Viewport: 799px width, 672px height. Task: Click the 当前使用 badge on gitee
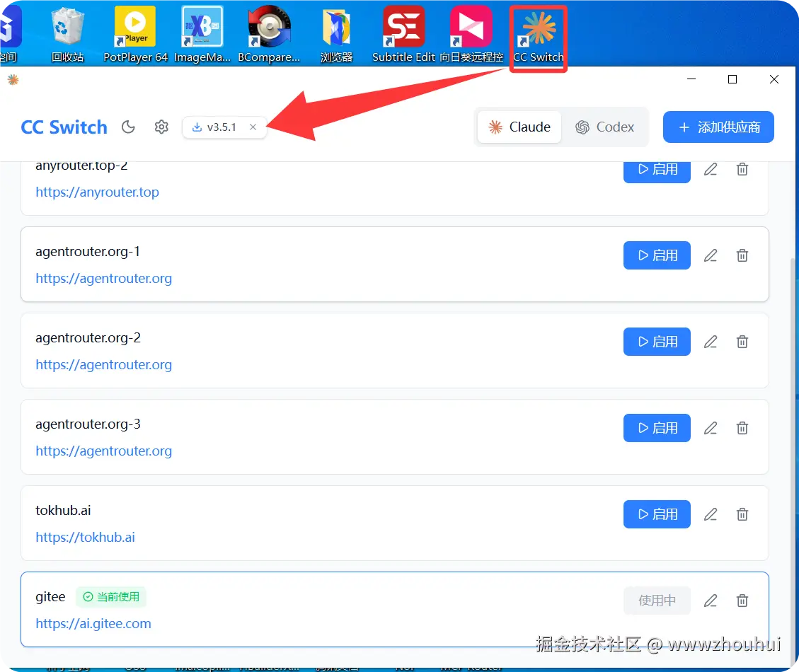pyautogui.click(x=111, y=596)
